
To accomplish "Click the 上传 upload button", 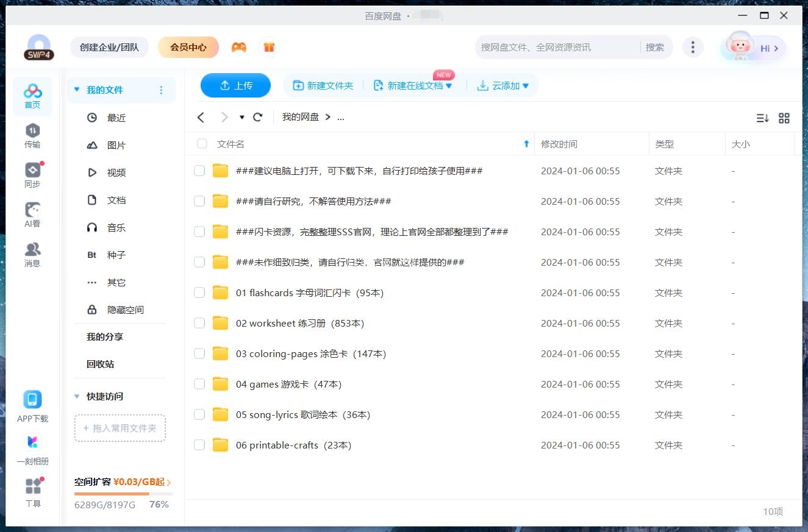I will point(235,85).
